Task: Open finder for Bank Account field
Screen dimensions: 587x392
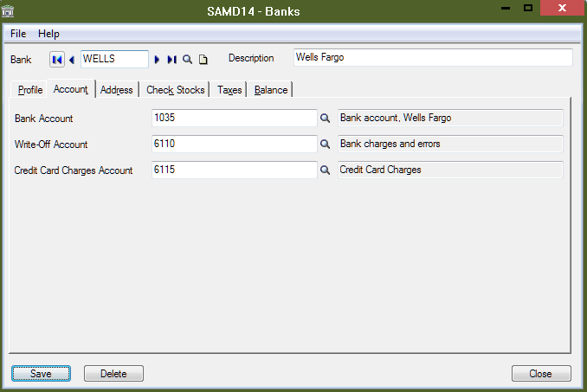Action: (326, 119)
